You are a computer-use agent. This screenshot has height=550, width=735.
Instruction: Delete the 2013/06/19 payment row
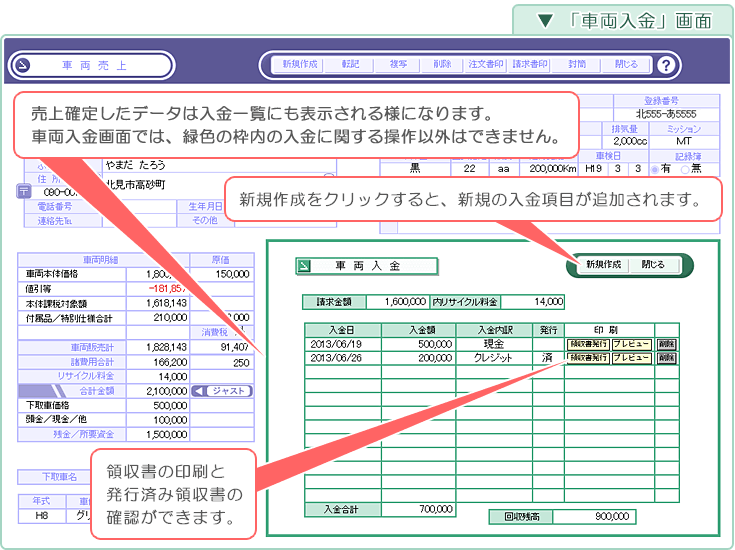(x=667, y=344)
